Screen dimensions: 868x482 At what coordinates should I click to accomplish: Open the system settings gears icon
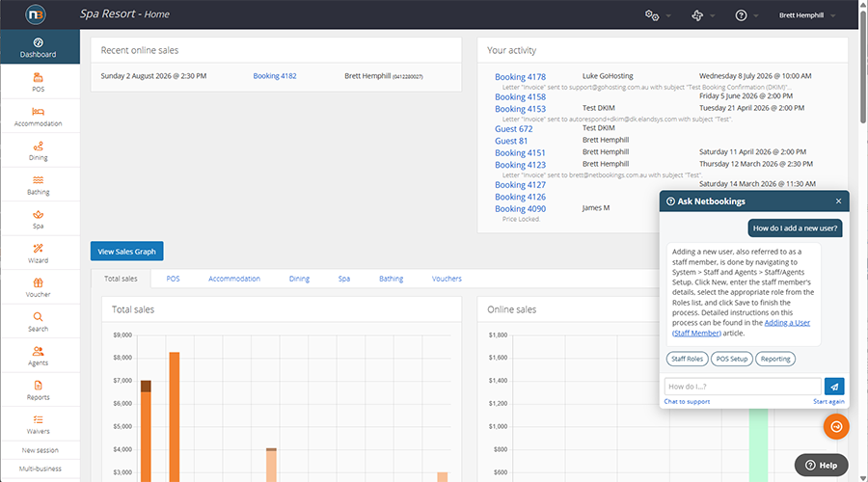point(652,15)
